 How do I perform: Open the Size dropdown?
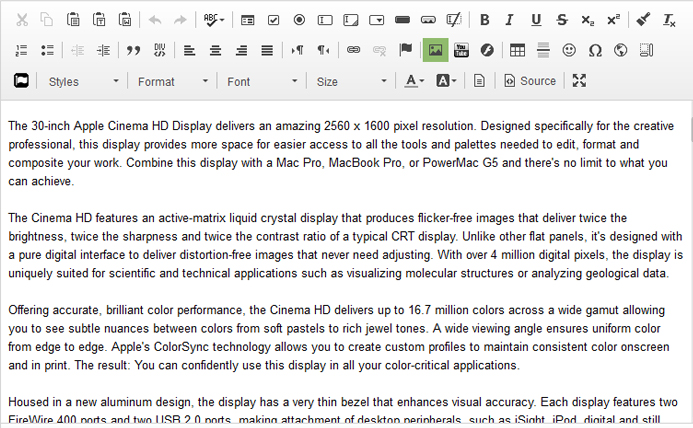[x=351, y=81]
